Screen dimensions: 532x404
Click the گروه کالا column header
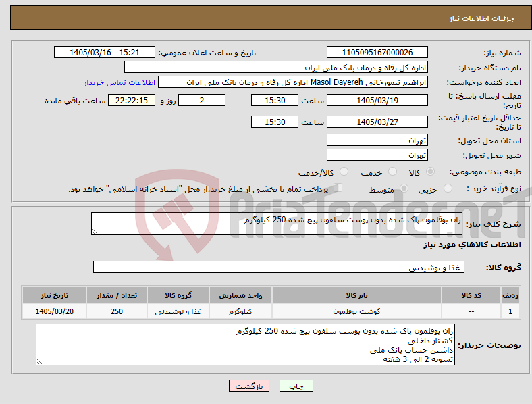(178, 295)
